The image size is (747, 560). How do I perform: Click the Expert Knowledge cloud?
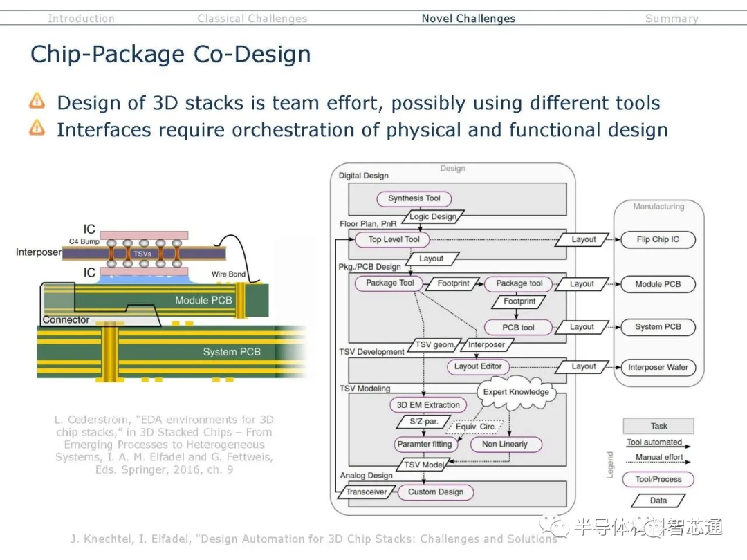click(516, 392)
